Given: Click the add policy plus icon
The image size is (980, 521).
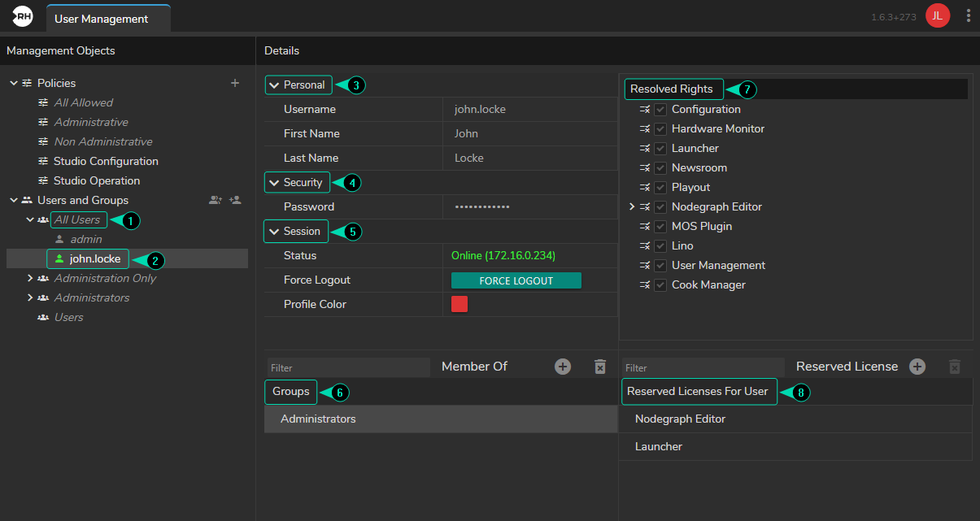Looking at the screenshot, I should point(235,83).
